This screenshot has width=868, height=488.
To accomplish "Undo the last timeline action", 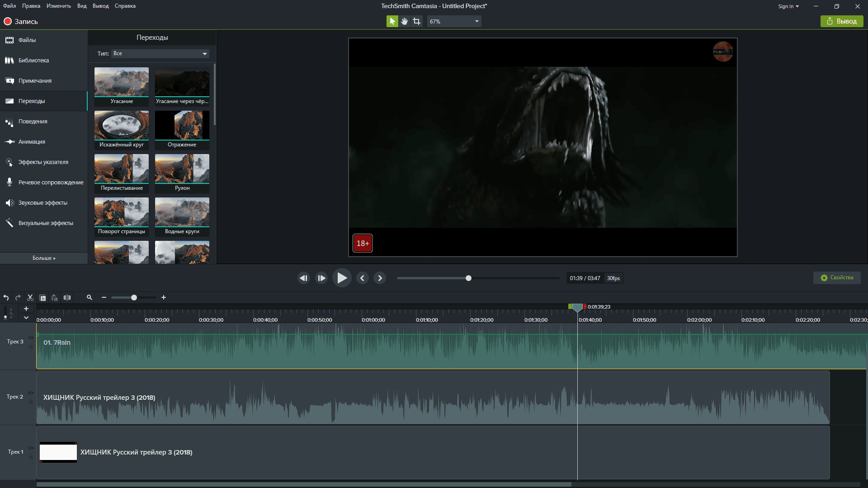I will (6, 297).
